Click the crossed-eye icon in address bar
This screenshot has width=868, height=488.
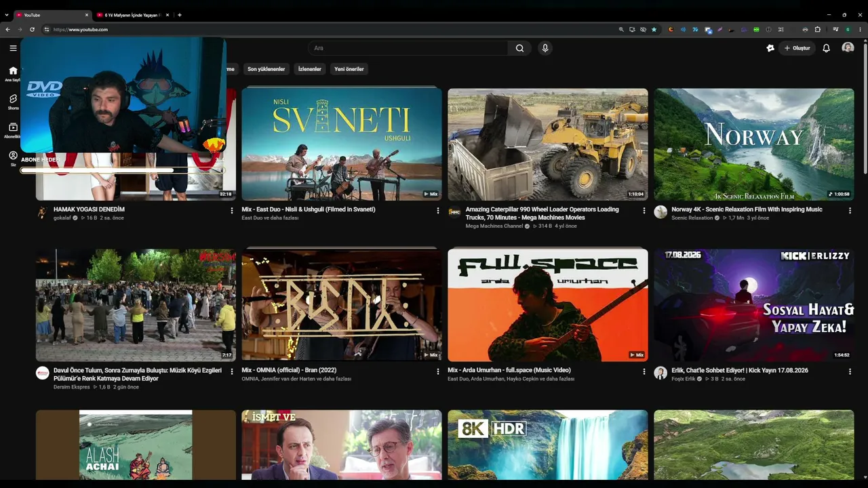coord(643,29)
